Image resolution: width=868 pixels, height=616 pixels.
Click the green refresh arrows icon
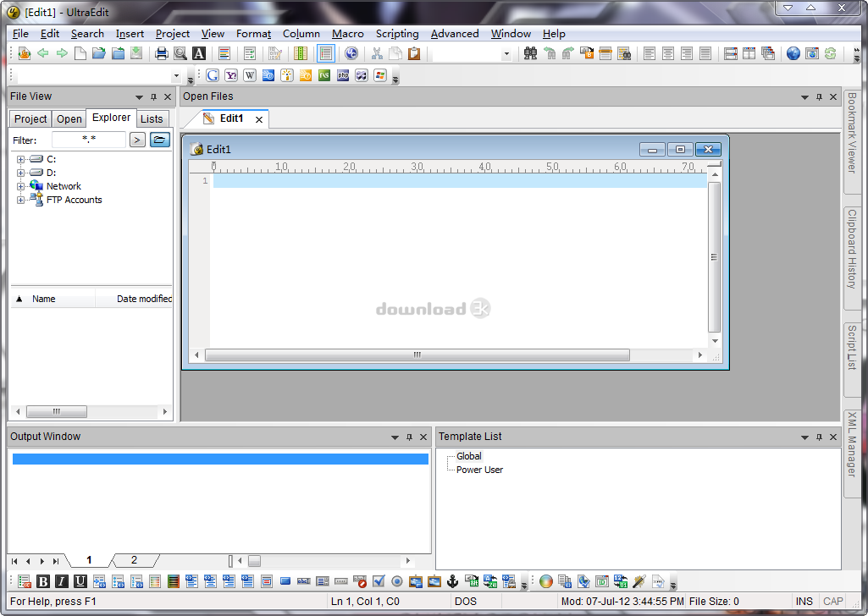tap(830, 53)
